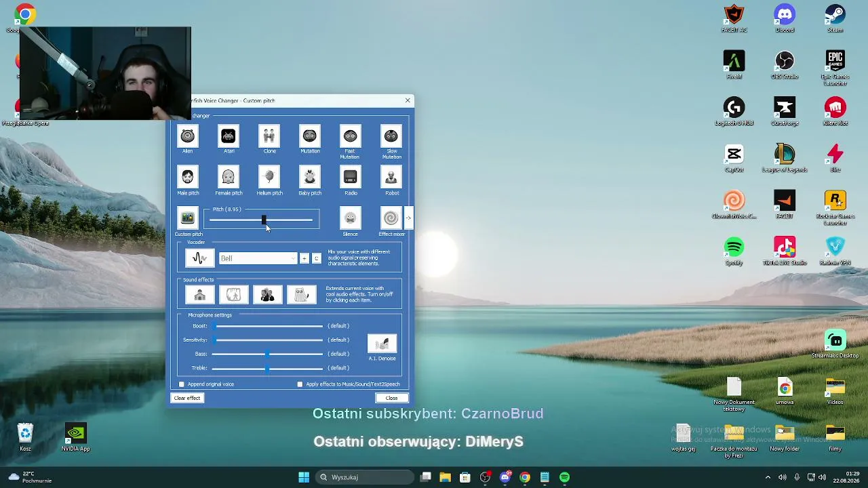This screenshot has height=488, width=868.
Task: Select TikTok LIVE Studio shortcut
Action: click(785, 251)
